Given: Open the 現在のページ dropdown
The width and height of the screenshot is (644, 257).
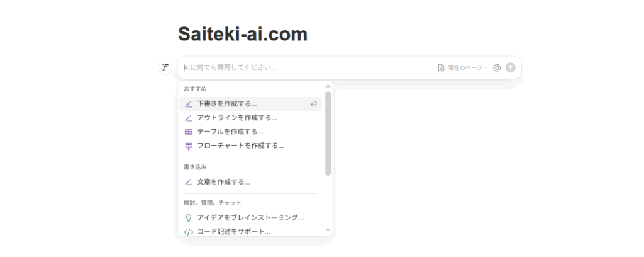Looking at the screenshot, I should coord(464,67).
